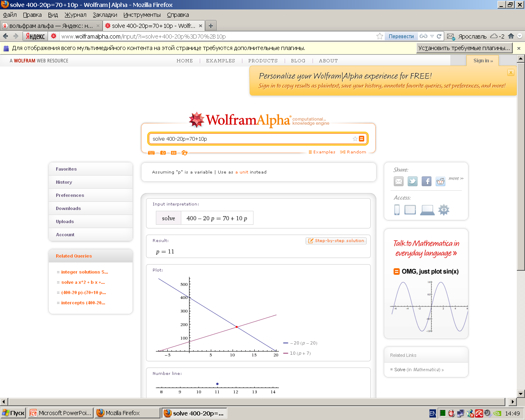The image size is (525, 420).
Task: Open EXAMPLES in top navigation
Action: (x=221, y=61)
